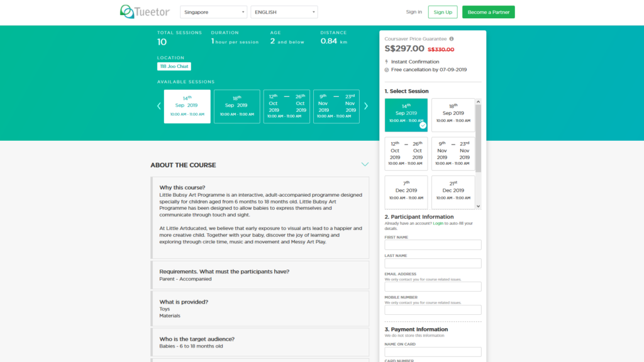Select the 14th Sep 2019 session in banner
Screen dimensions: 644x362
click(187, 106)
